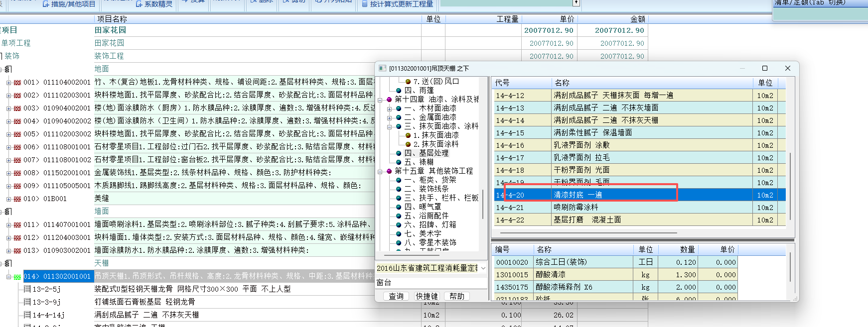Click the purple ball icon of 第十五章
The image size is (868, 327).
tap(389, 171)
